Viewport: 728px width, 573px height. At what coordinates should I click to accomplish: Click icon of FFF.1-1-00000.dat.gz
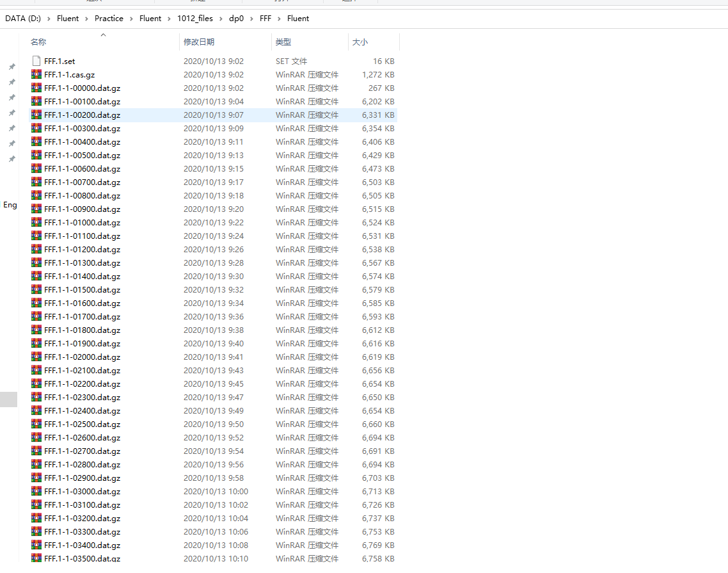(36, 88)
